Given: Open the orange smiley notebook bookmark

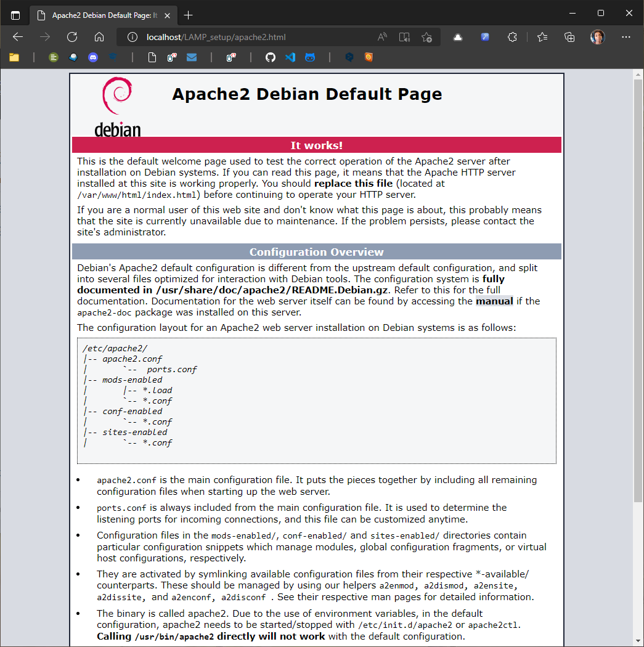Looking at the screenshot, I should pos(369,57).
